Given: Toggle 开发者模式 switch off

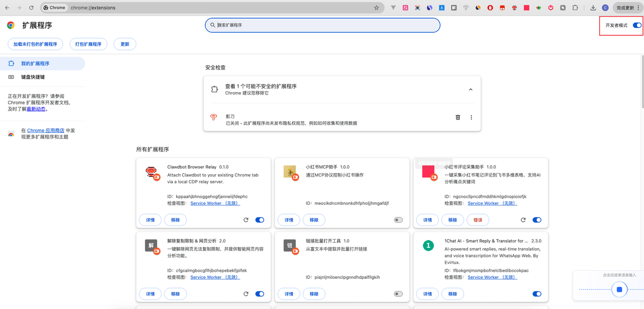Looking at the screenshot, I should point(637,25).
